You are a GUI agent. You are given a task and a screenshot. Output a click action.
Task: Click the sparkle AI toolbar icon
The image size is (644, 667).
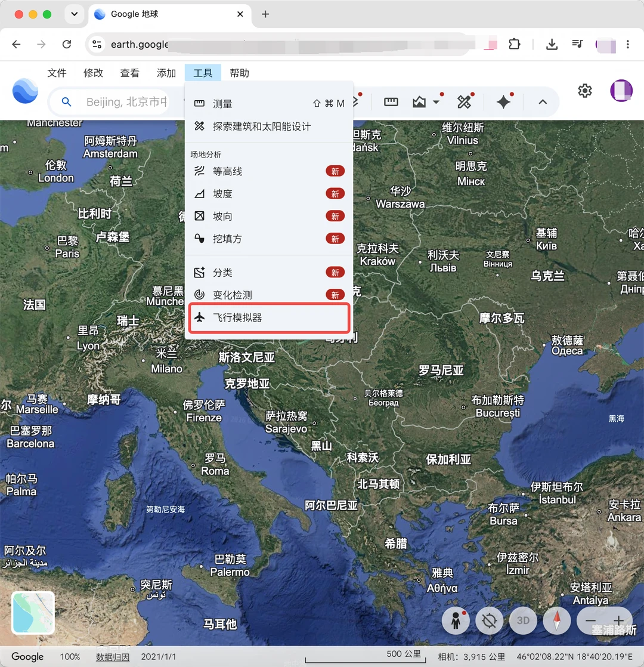pos(503,101)
